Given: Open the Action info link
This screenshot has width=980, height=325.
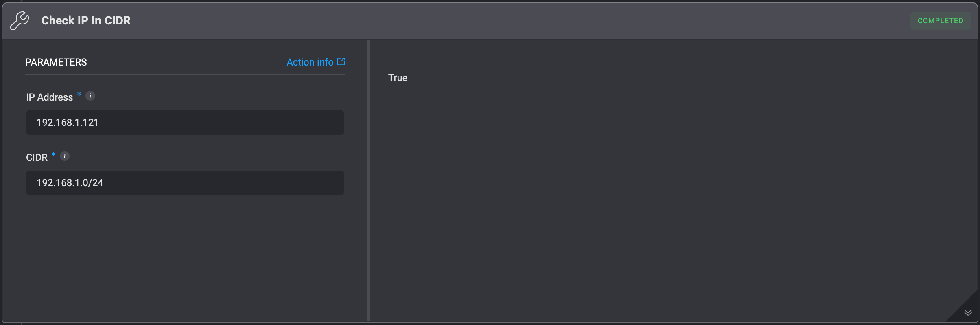Looking at the screenshot, I should point(315,62).
